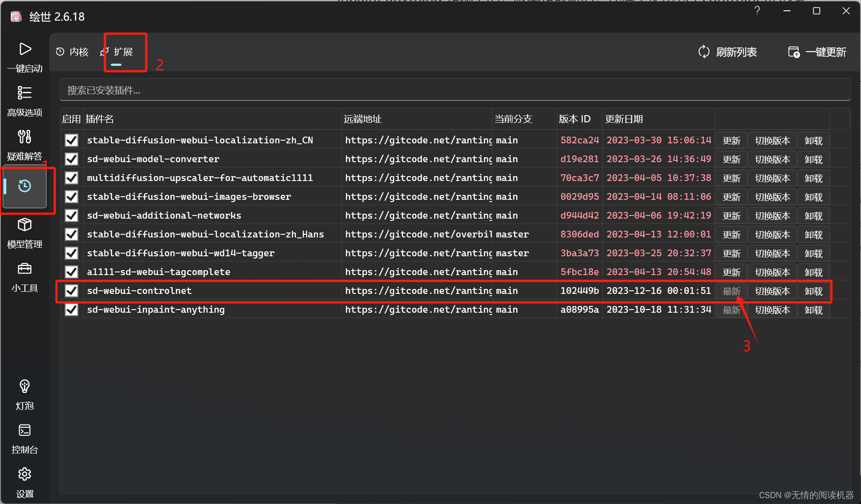861x504 pixels.
Task: Switch to the 内核 tab
Action: coord(73,52)
